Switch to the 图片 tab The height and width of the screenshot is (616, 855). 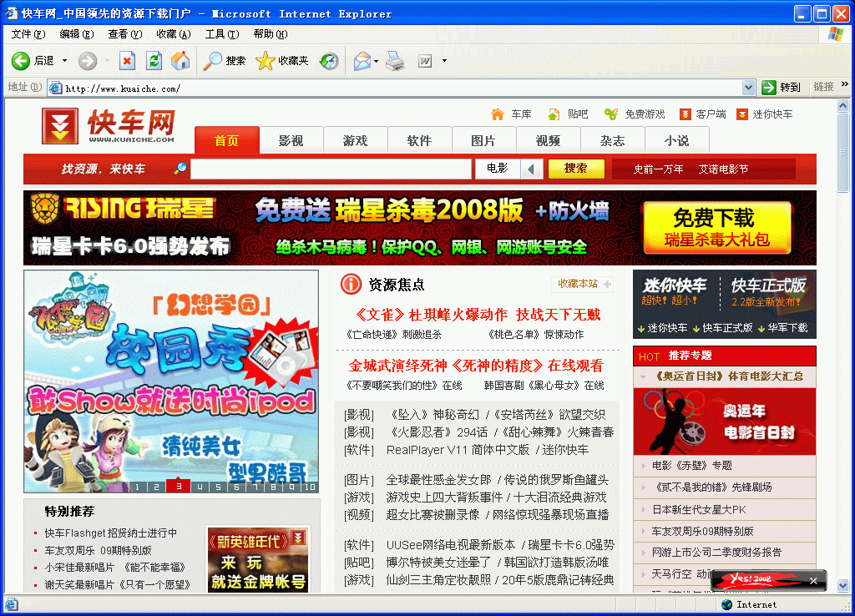coord(483,140)
